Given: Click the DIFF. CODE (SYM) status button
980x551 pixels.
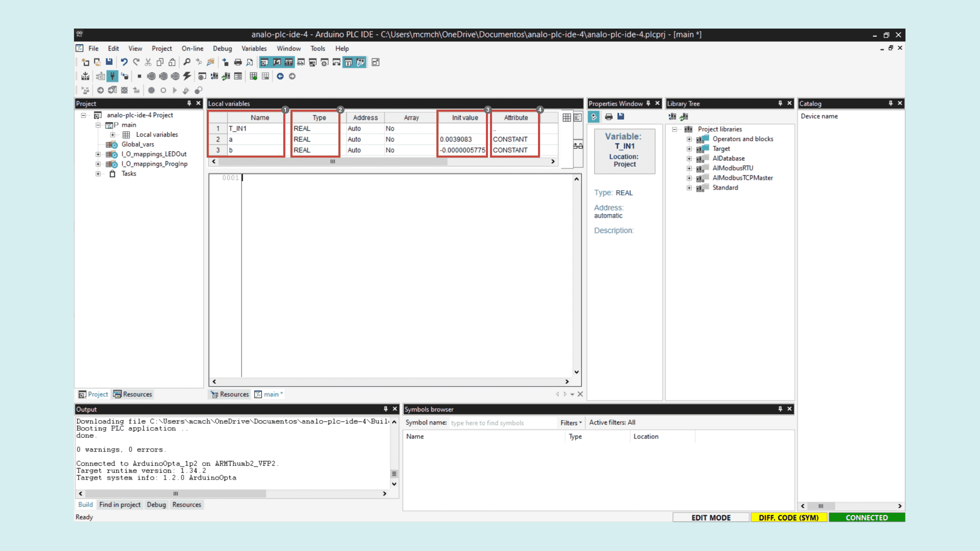Looking at the screenshot, I should 789,517.
